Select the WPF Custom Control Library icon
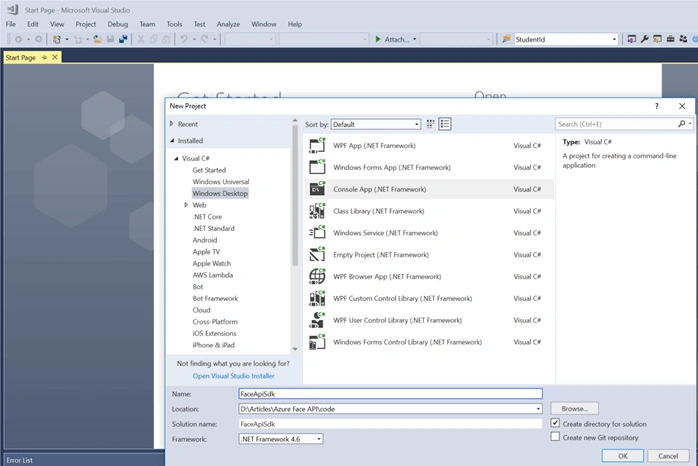 pos(317,298)
